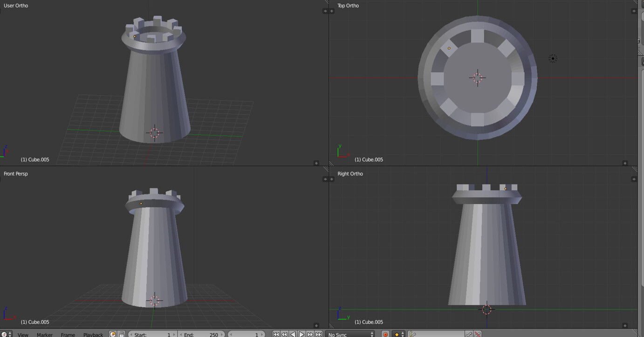Toggle the preview range button
The height and width of the screenshot is (337, 644).
coord(113,334)
